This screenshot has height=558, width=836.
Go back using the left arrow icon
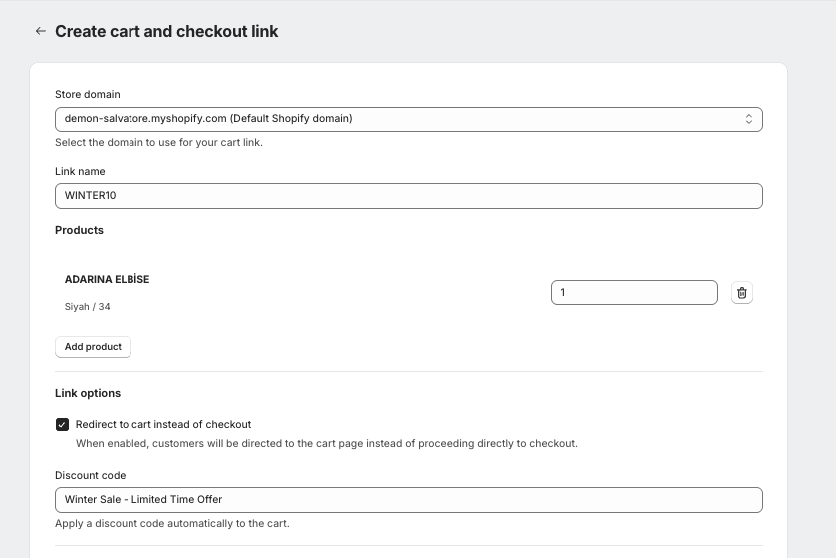(41, 31)
